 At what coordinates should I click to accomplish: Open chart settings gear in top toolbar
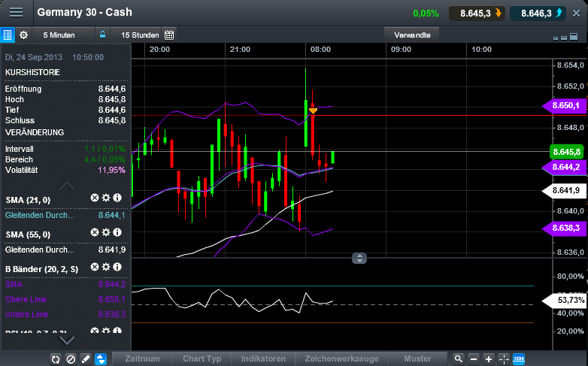tap(23, 35)
